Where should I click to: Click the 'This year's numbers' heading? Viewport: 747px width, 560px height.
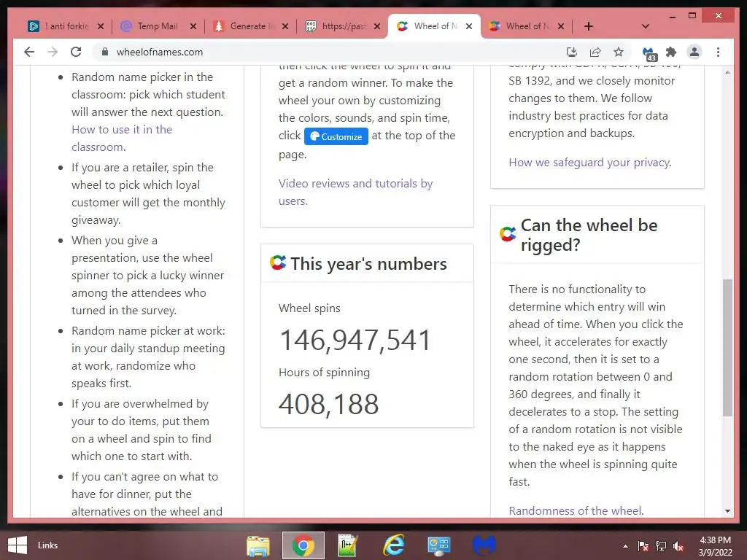(x=368, y=263)
